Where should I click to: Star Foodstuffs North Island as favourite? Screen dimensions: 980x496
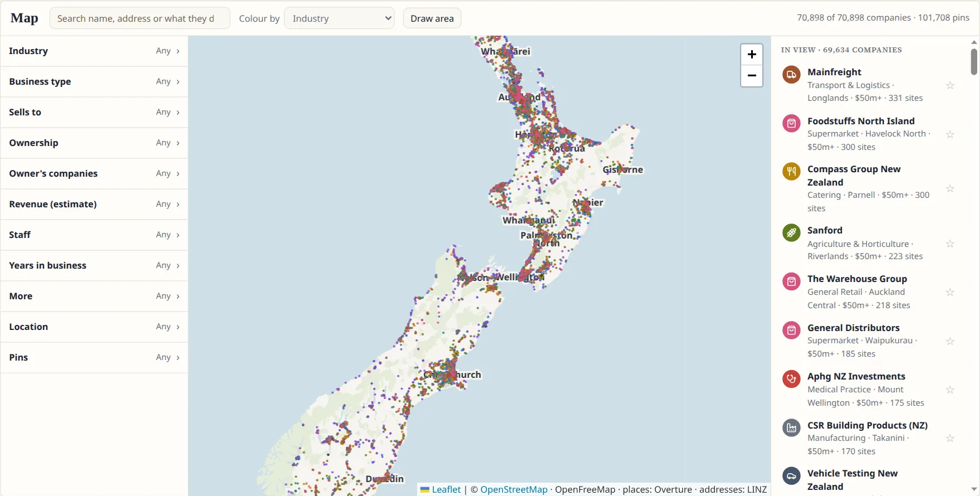pos(950,134)
